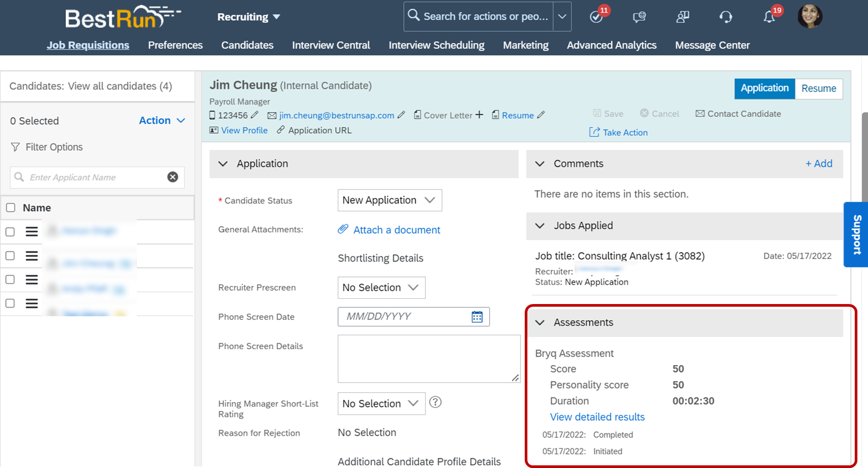Collapse the Assessments section
Screen dimensions: 868x468
pyautogui.click(x=540, y=323)
